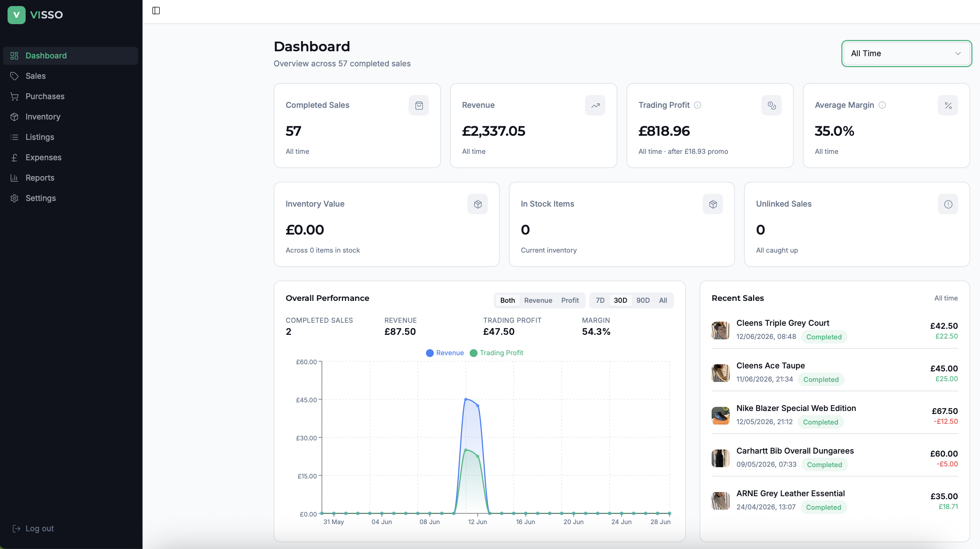Click the 'All caught up' unlinked sales text
The image size is (980, 549).
(777, 250)
